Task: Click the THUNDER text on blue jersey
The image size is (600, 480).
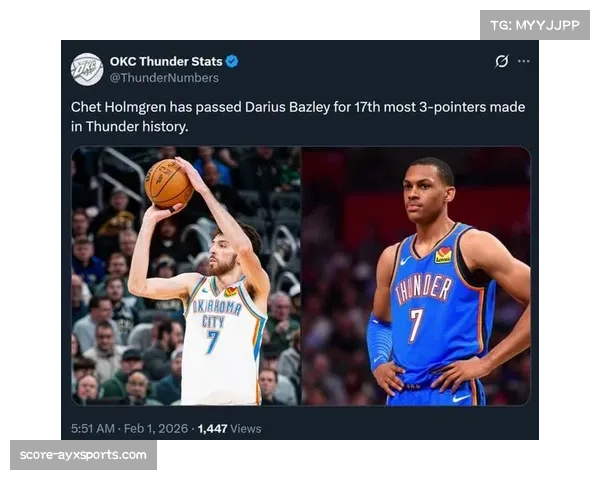Action: [423, 289]
